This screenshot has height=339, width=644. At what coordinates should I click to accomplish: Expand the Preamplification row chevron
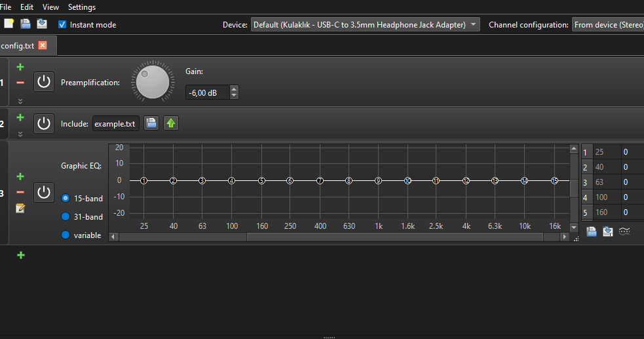tap(20, 101)
